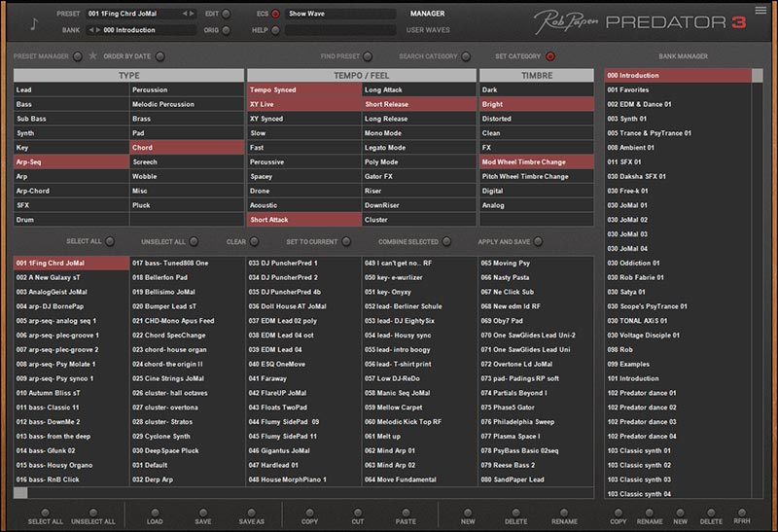Select the Lead type category
Viewport: 778px width, 532px height.
coord(71,89)
